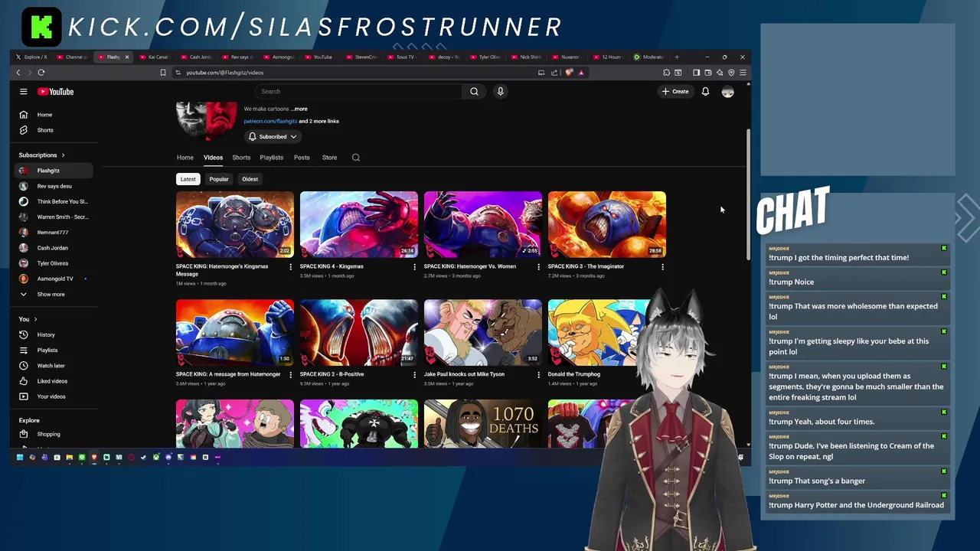Open Watch later in the sidebar
Image resolution: width=980 pixels, height=551 pixels.
[x=54, y=366]
